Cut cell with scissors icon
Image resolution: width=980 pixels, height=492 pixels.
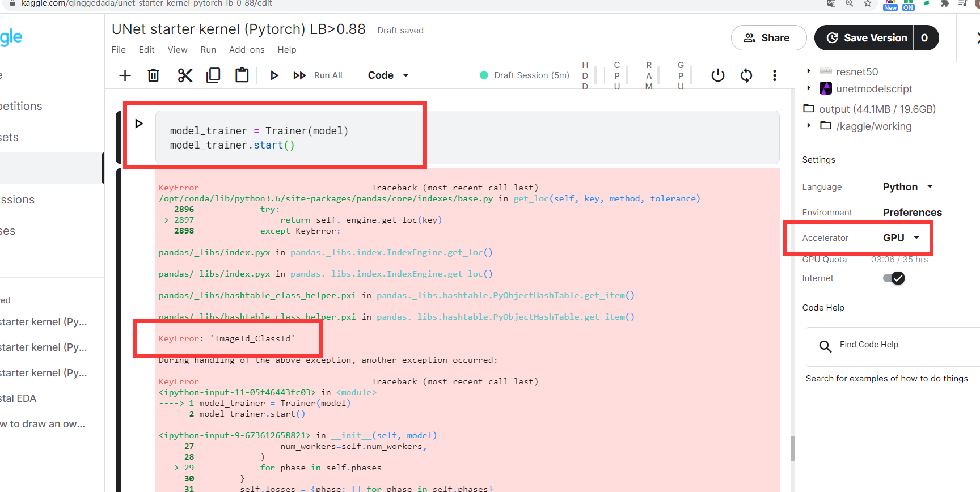pyautogui.click(x=185, y=75)
